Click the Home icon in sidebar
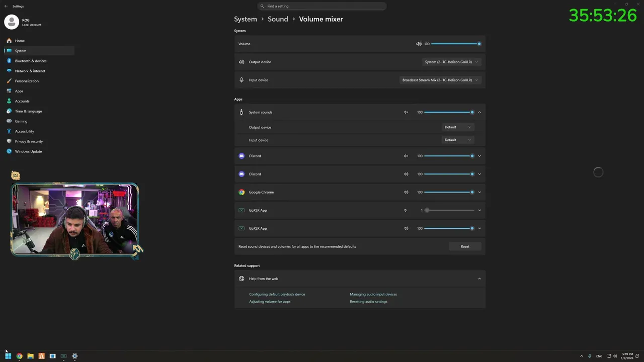This screenshot has height=362, width=644. (x=9, y=41)
